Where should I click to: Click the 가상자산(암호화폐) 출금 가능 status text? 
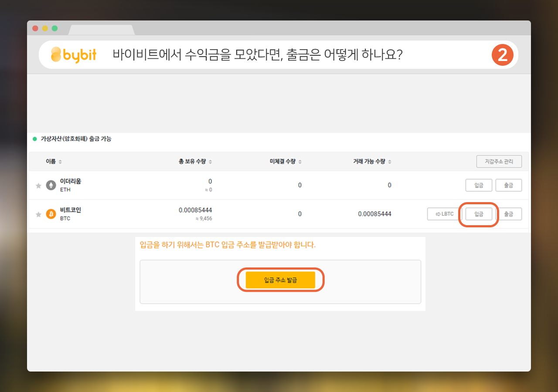(x=76, y=139)
